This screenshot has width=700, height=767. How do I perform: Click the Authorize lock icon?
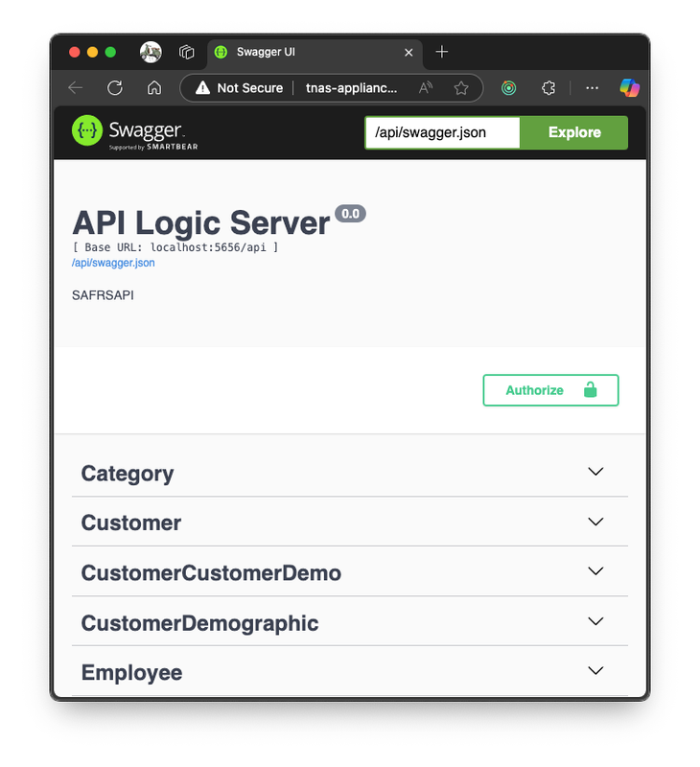[591, 390]
